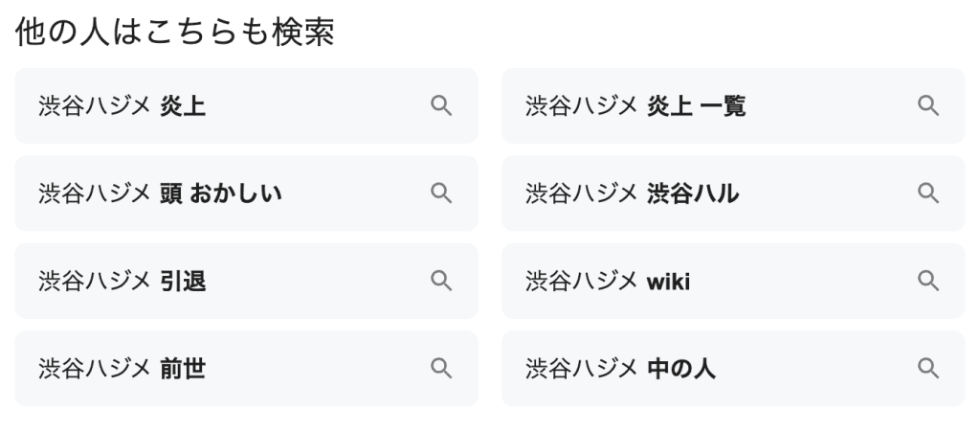Select magnifier icon for 前世 suggestion
Image resolution: width=980 pixels, height=432 pixels.
coord(440,368)
